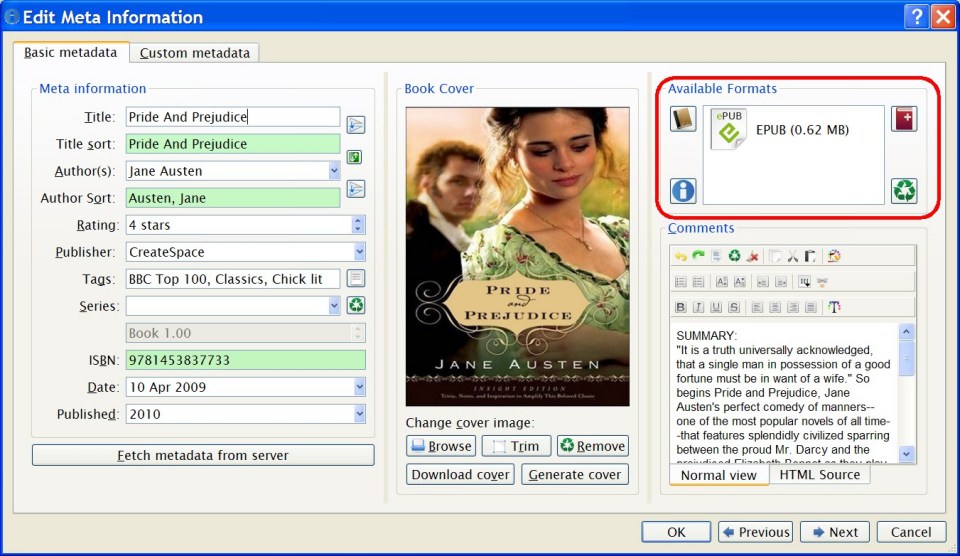The width and height of the screenshot is (960, 556).
Task: Click the blue info icon in Available Formats
Action: [683, 190]
